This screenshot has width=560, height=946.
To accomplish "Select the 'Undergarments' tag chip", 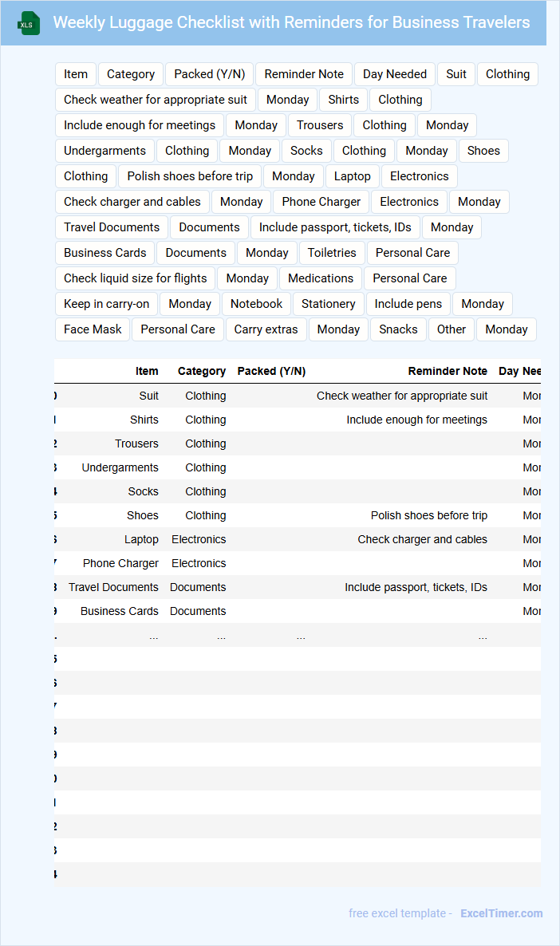I will point(105,151).
